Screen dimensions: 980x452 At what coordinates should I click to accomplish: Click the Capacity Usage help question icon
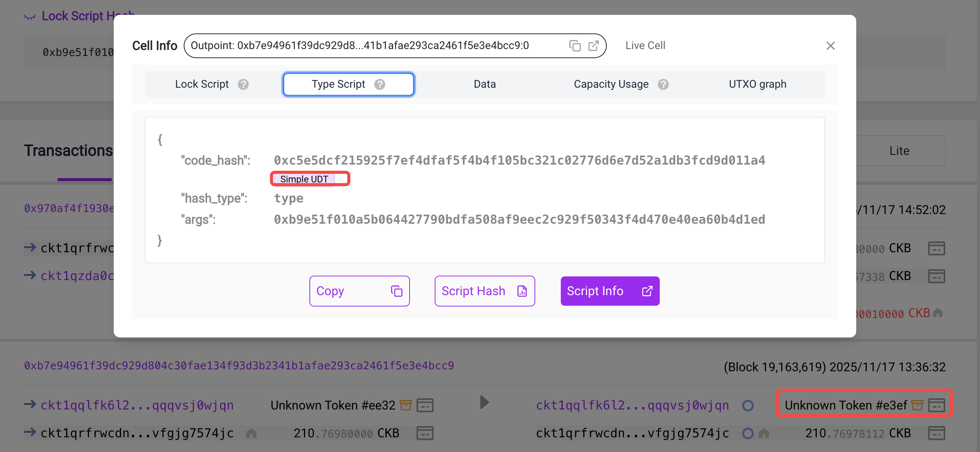pos(663,84)
